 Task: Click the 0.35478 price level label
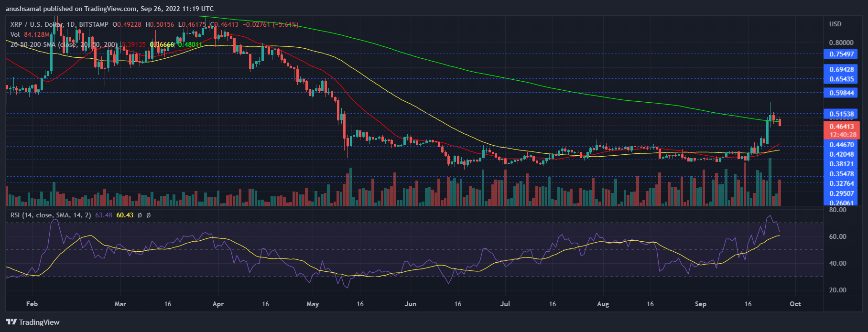(x=841, y=173)
